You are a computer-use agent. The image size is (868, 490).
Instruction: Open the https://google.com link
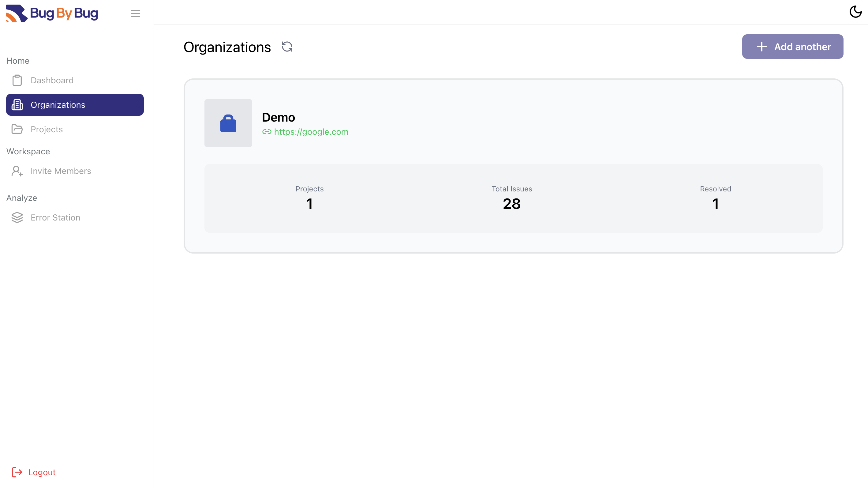(311, 132)
